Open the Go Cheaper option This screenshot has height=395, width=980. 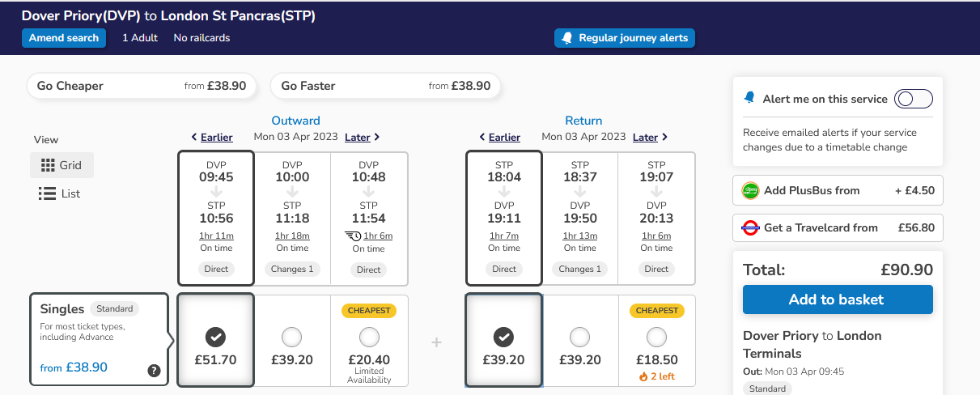[x=142, y=86]
